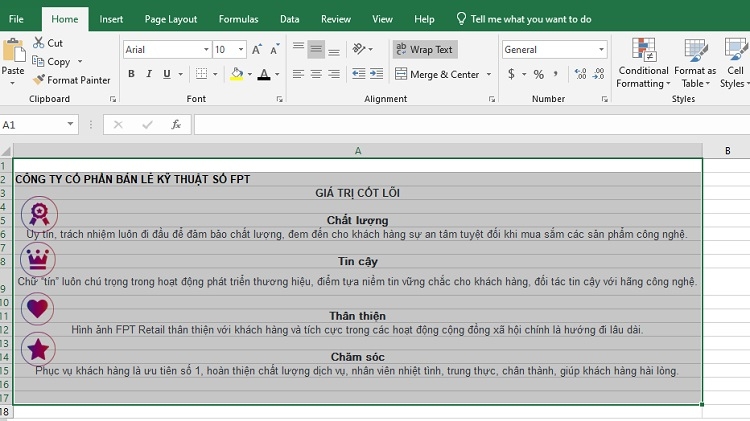Click in the formula bar
This screenshot has height=421, width=750.
point(472,125)
